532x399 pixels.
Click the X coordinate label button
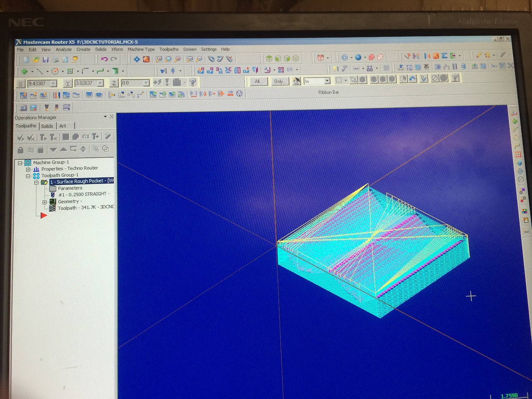21,84
